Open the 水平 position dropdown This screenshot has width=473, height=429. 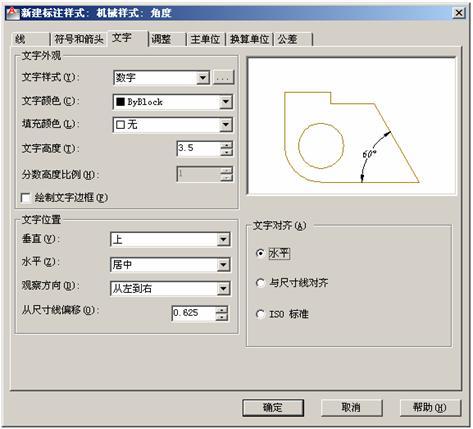223,265
